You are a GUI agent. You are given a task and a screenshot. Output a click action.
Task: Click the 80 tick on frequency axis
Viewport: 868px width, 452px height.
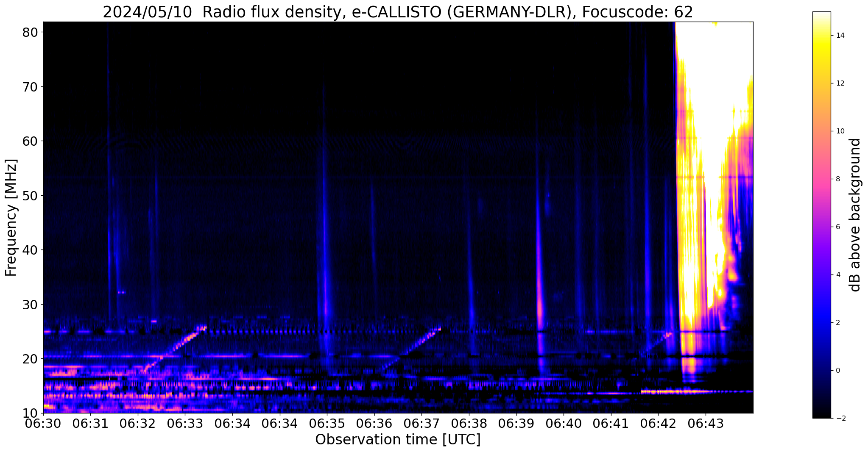pos(31,32)
